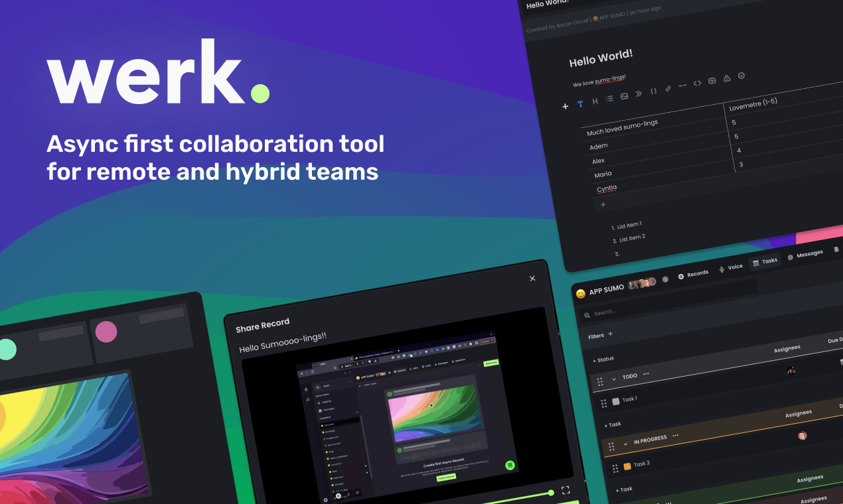Click the drag handle of IN PROGRESS group

click(x=611, y=446)
